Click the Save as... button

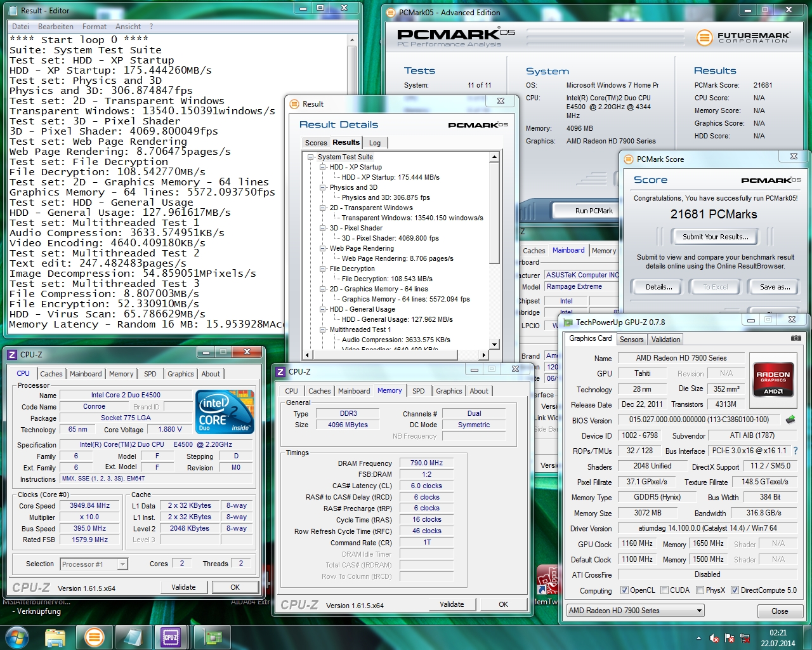[775, 287]
